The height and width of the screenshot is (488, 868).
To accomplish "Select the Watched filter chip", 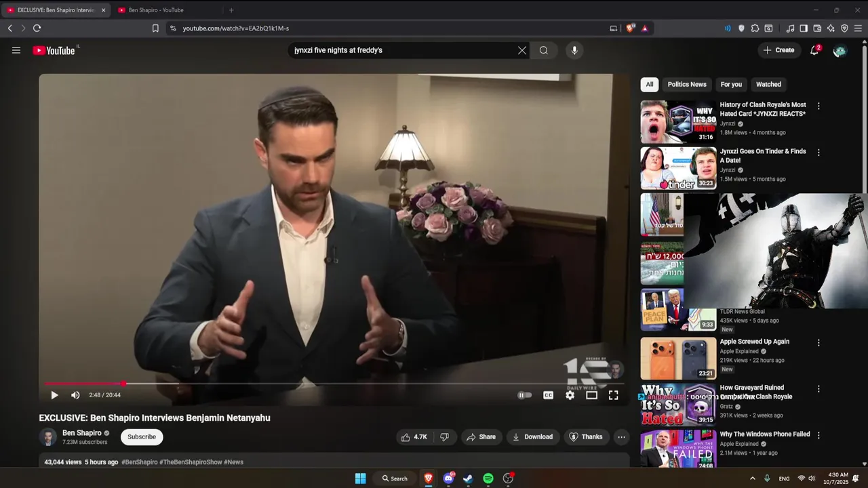I will click(768, 85).
